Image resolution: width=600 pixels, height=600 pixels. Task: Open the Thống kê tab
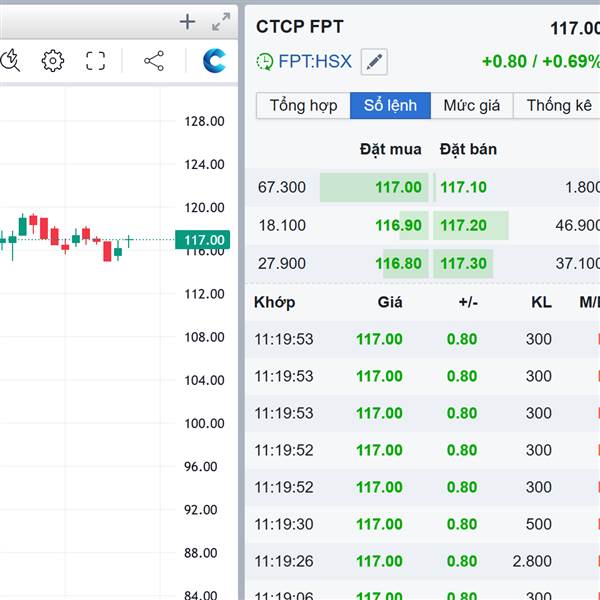558,106
